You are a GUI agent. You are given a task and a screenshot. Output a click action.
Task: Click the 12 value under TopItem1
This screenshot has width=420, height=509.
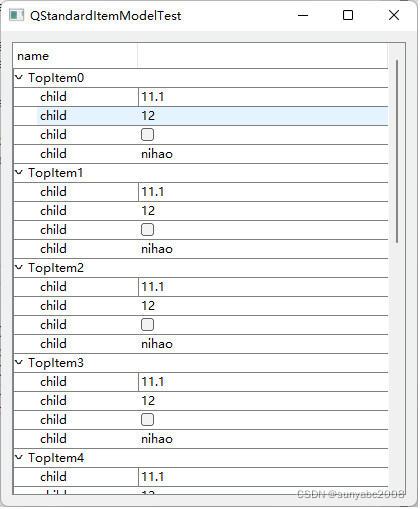pyautogui.click(x=148, y=211)
